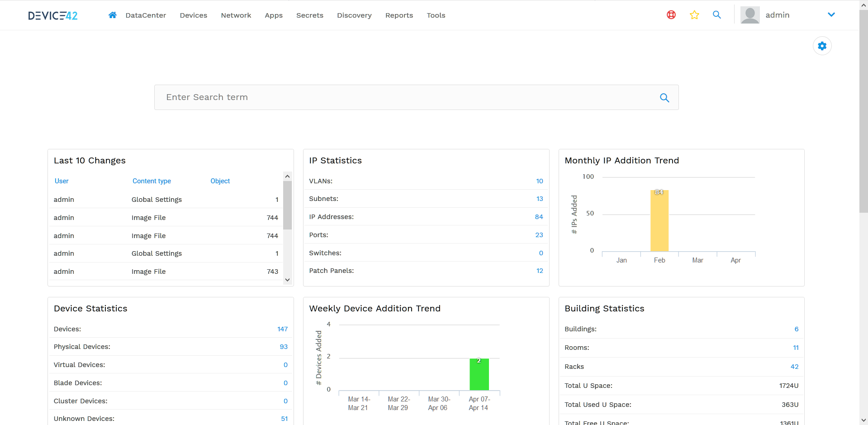Submit search with magnifier in search box
The image size is (868, 425).
click(x=664, y=98)
